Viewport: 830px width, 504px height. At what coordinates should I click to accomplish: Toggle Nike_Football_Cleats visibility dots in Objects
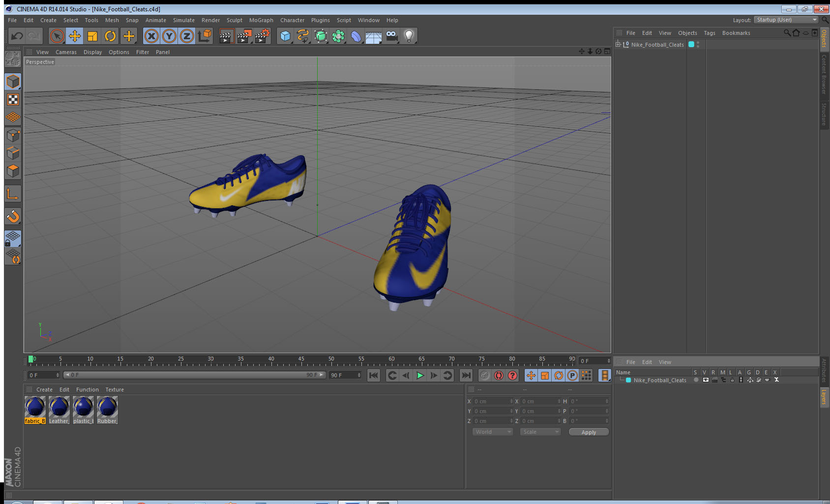[698, 44]
